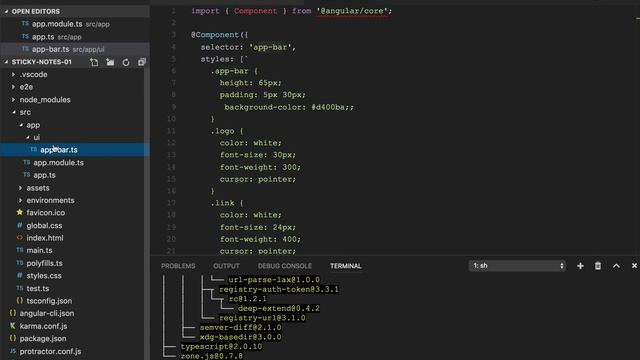640x360 pixels.
Task: Open the terminal selector dropdown '1: sh'
Action: click(x=517, y=266)
